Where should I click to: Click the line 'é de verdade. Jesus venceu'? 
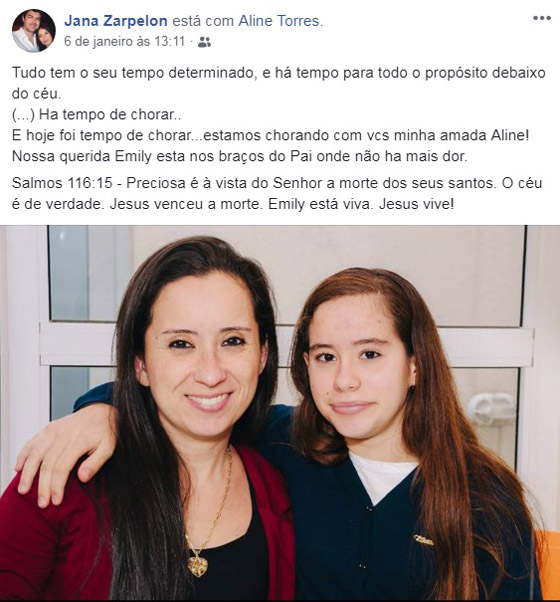233,204
